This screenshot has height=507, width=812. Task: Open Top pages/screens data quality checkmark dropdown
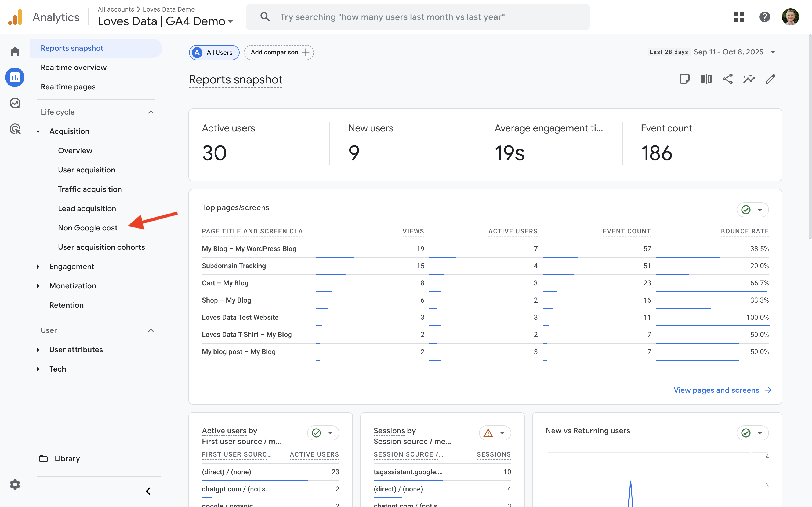point(753,210)
